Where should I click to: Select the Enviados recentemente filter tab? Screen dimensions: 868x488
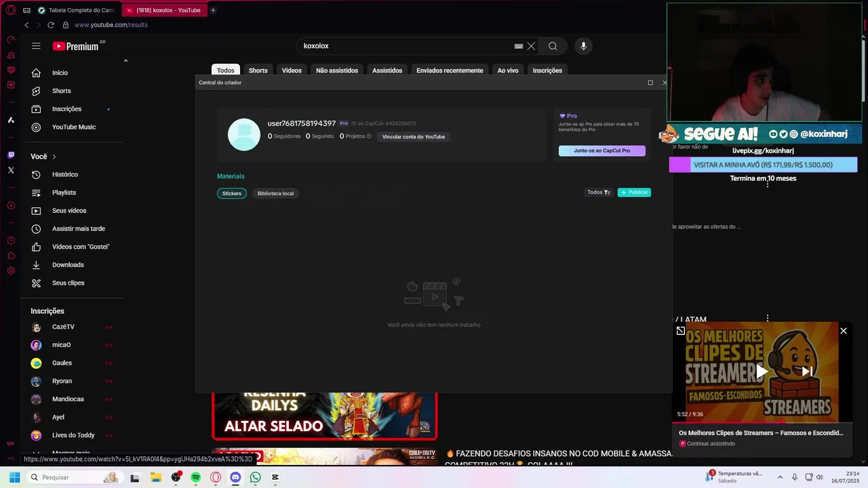[450, 70]
